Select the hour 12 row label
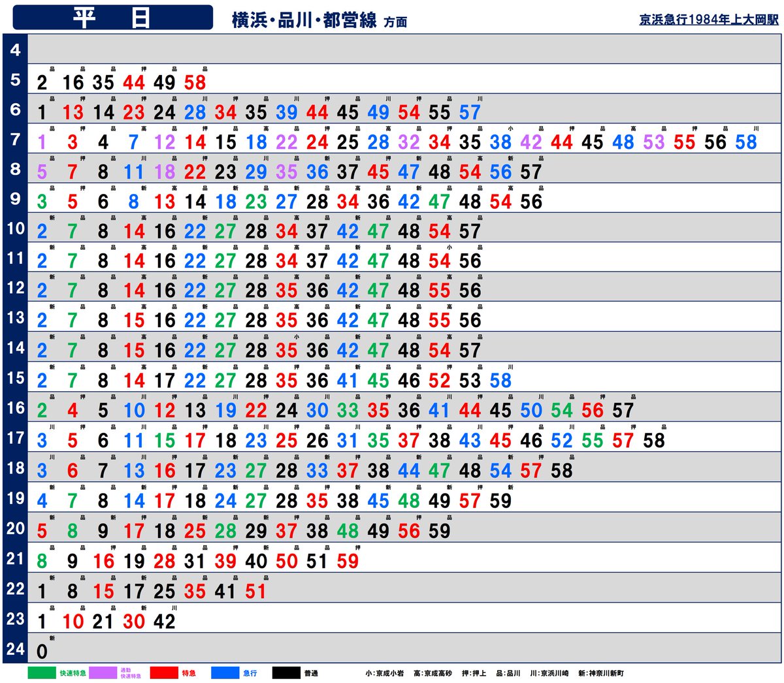The height and width of the screenshot is (683, 784). (x=16, y=288)
